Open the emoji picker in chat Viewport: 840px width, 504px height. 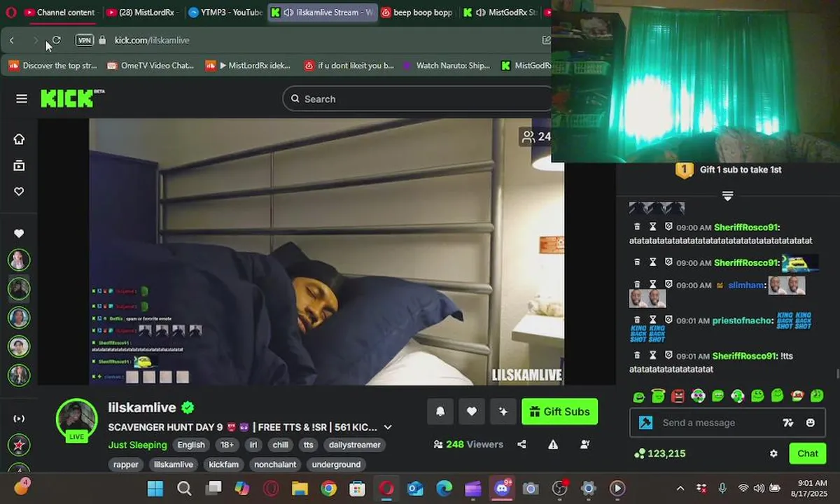811,423
